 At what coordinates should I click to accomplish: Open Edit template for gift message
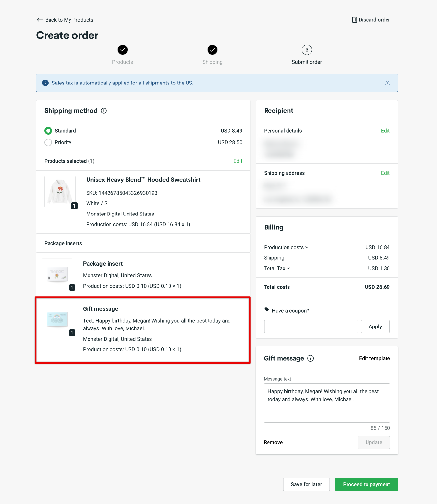(374, 358)
